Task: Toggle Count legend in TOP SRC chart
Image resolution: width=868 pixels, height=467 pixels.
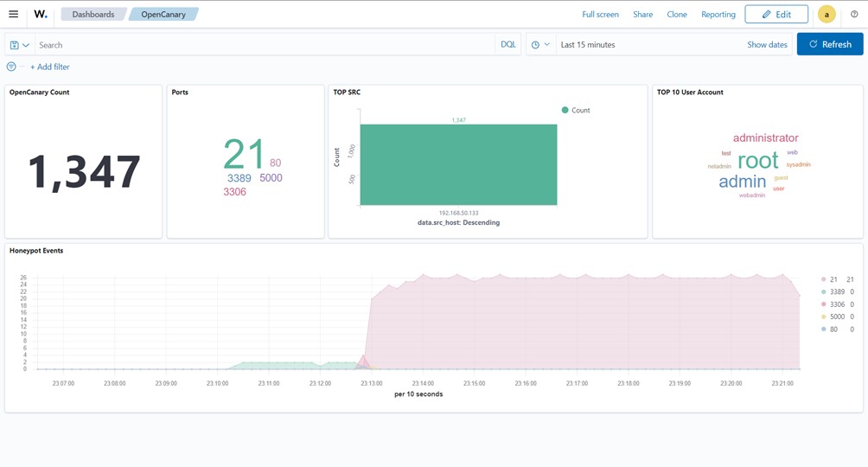Action: coord(576,110)
